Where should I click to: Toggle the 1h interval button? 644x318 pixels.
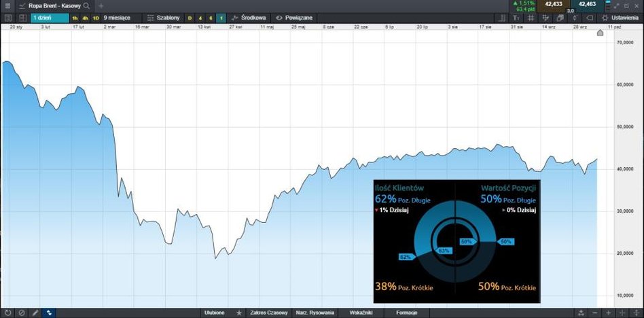(x=75, y=17)
